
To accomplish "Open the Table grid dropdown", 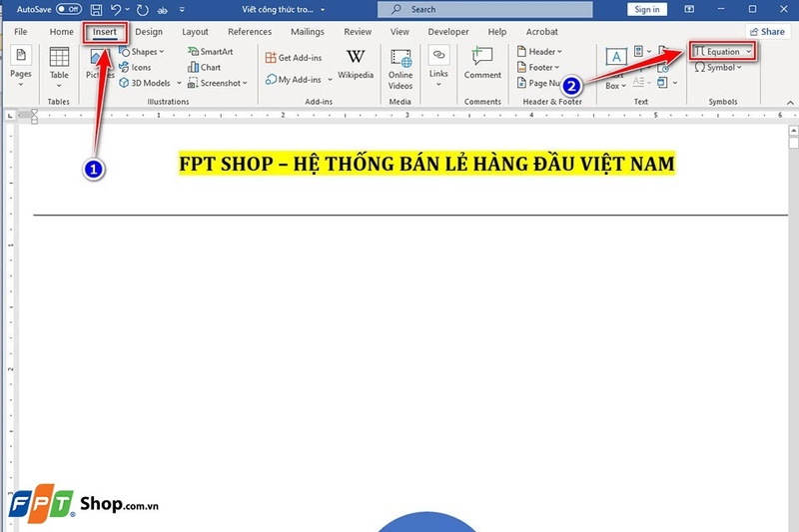I will (x=59, y=67).
